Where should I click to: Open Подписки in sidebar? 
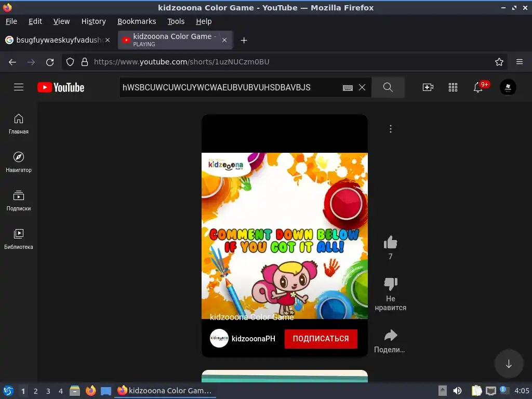click(19, 201)
